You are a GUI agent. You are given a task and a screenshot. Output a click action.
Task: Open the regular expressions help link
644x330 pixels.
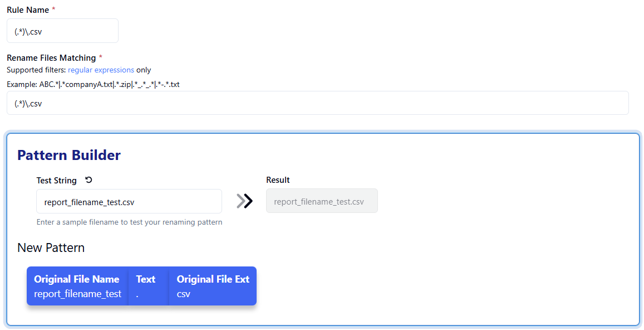point(101,70)
